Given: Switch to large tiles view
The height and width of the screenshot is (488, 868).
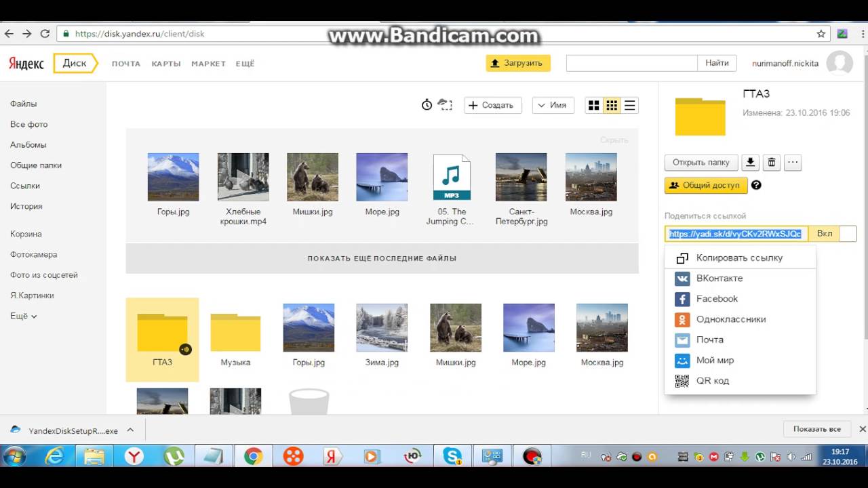Looking at the screenshot, I should pos(594,105).
